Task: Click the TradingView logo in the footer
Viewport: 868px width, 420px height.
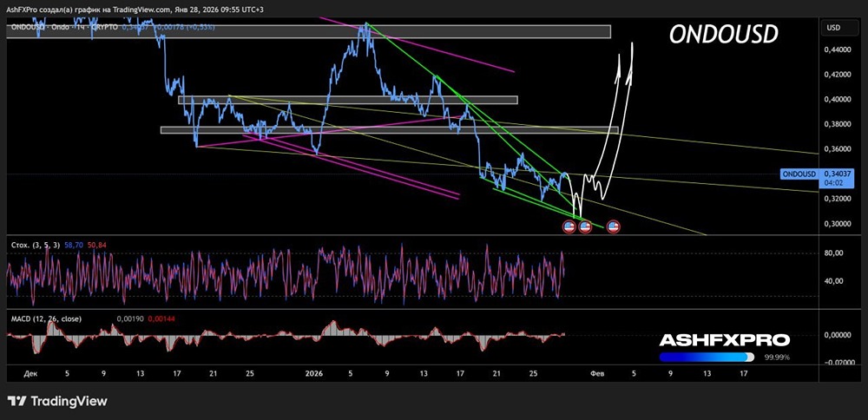Action: (57, 401)
